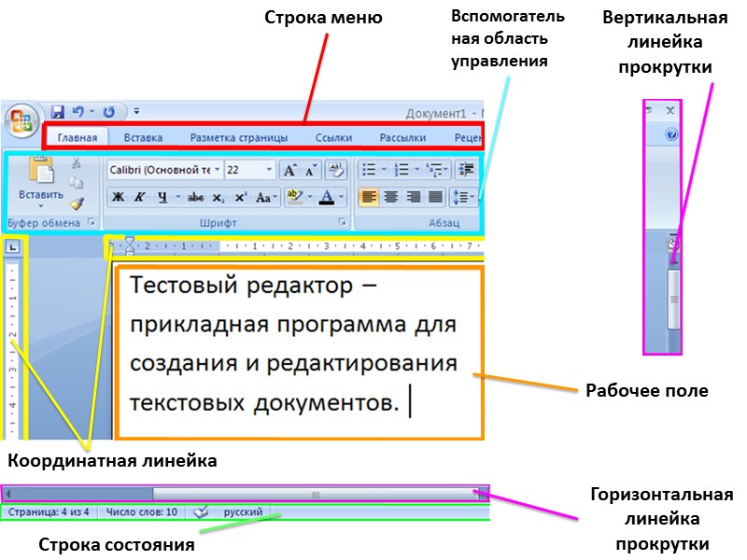
Task: Open Буфер обмена dialog launcher
Action: (92, 222)
